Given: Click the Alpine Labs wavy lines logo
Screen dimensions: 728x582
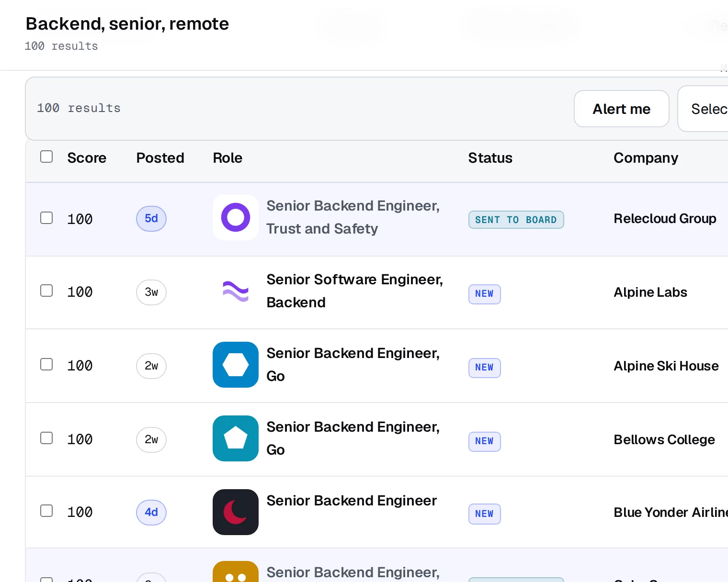Looking at the screenshot, I should [x=236, y=291].
